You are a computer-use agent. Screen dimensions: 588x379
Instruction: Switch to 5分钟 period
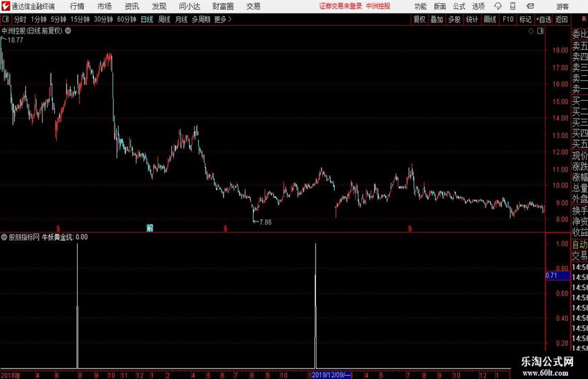(58, 19)
